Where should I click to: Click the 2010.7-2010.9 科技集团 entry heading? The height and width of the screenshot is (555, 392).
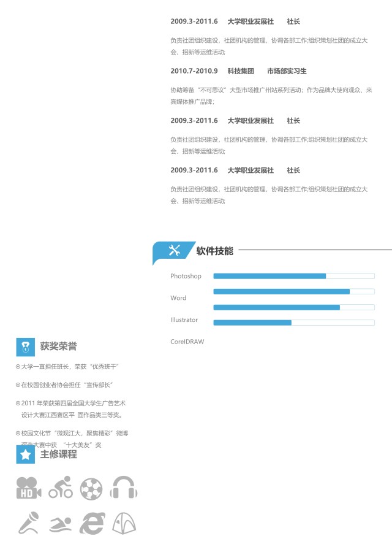coord(238,71)
